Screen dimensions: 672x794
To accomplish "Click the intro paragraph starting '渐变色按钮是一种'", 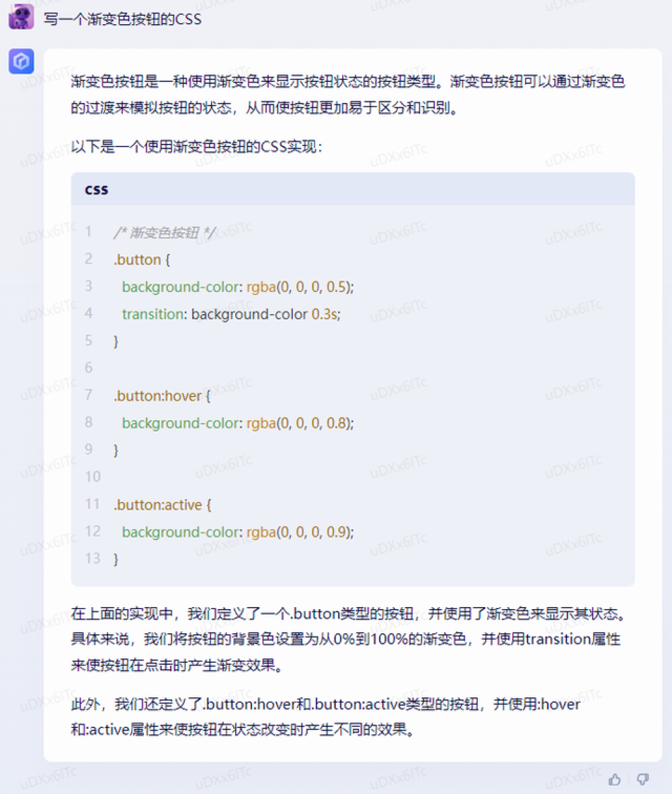I will [x=348, y=94].
